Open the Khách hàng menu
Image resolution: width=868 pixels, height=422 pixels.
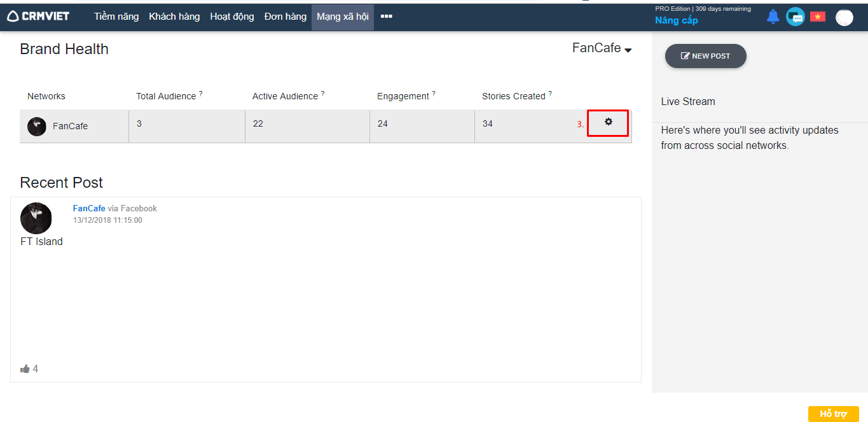(x=174, y=17)
